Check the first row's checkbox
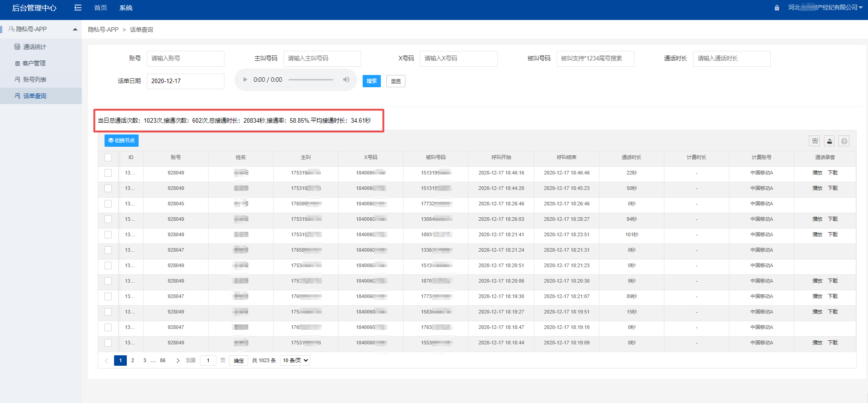Screen dimensions: 868x403 pos(108,173)
